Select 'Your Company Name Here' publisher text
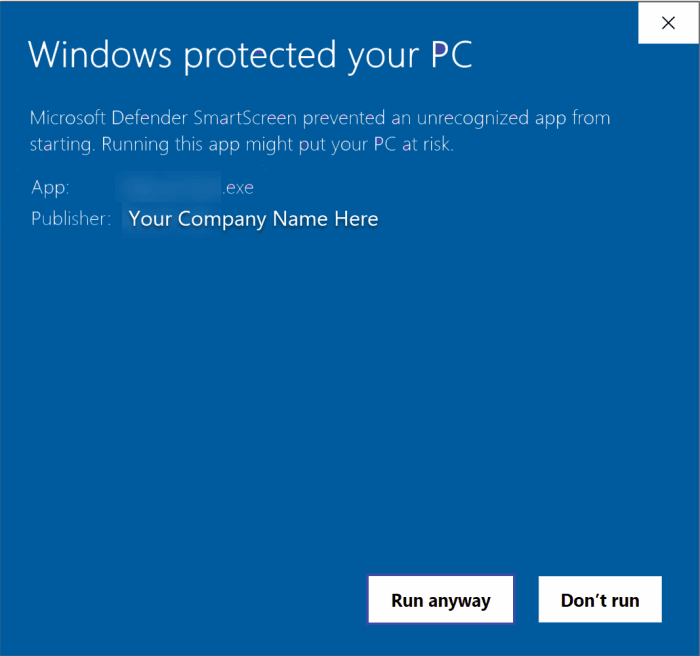 (x=253, y=219)
